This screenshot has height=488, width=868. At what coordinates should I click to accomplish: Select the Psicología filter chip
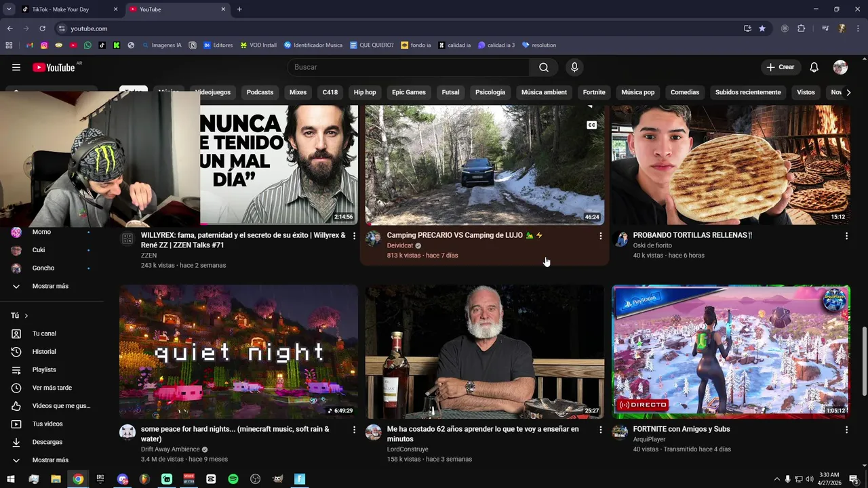(x=490, y=92)
